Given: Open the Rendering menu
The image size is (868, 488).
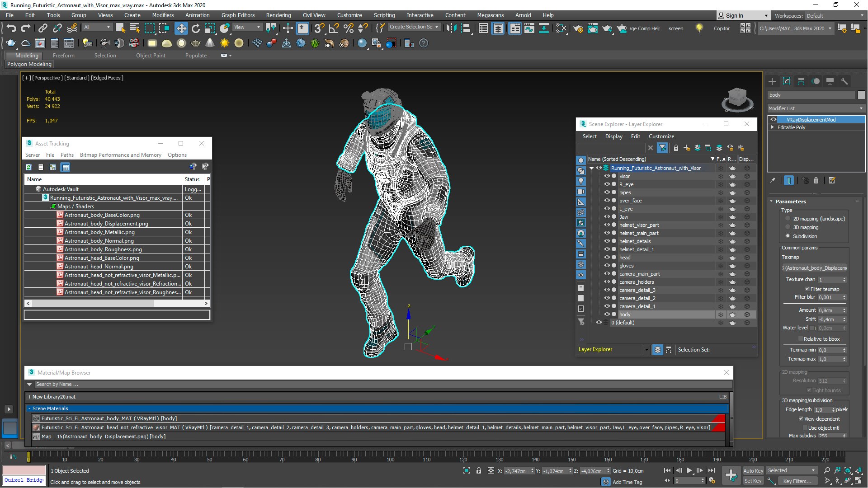Looking at the screenshot, I should (x=278, y=15).
